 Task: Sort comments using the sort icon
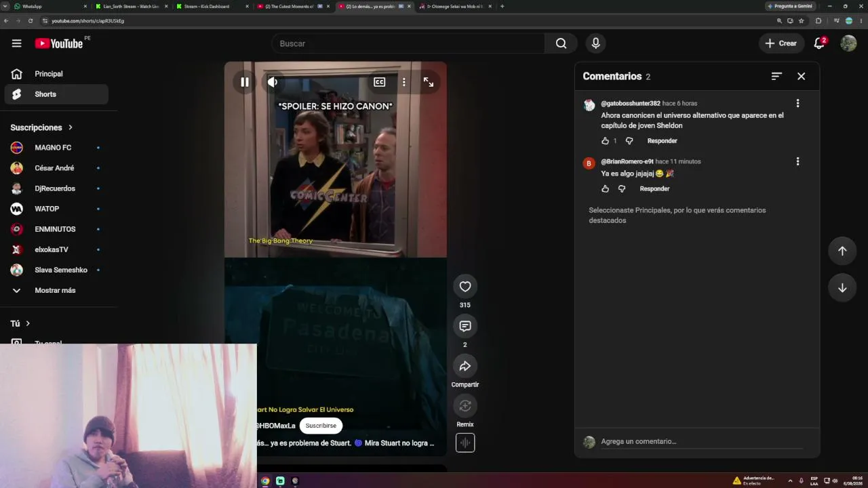(x=776, y=77)
